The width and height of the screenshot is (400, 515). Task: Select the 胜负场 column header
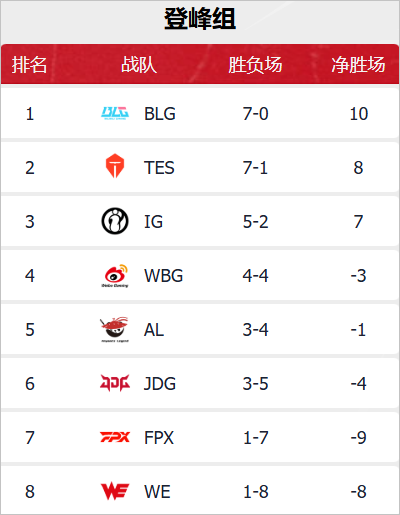(255, 64)
